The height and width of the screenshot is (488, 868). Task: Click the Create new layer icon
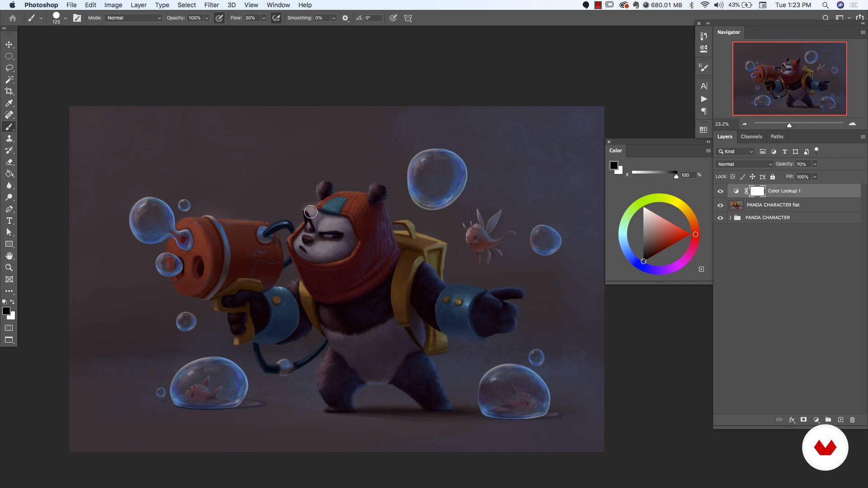[840, 420]
